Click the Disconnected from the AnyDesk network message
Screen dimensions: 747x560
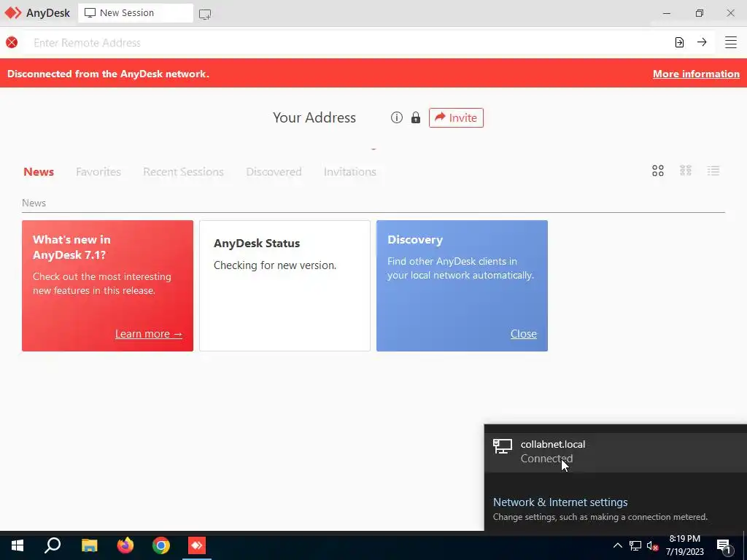coord(108,74)
